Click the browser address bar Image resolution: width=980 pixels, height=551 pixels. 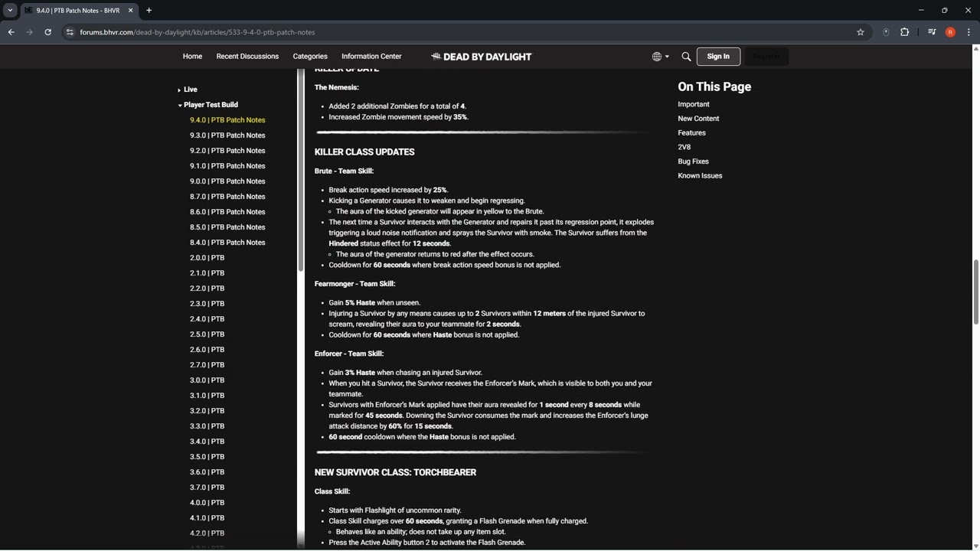click(x=459, y=32)
